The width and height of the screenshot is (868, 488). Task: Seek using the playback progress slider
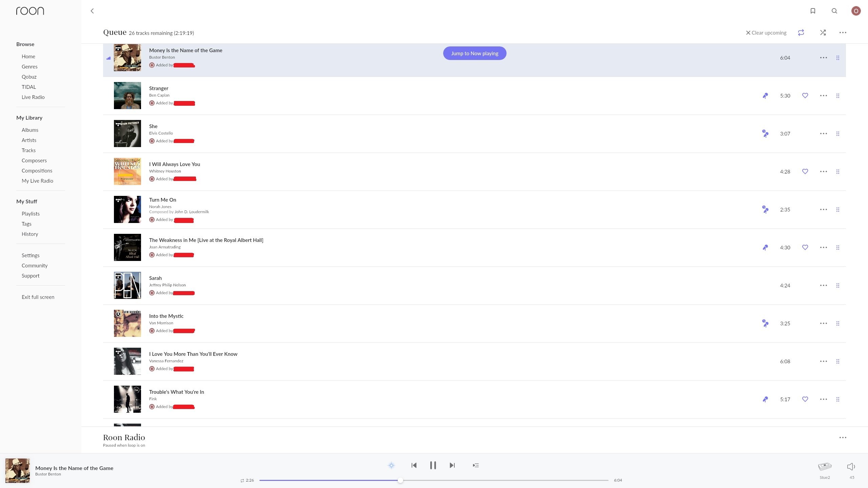[434, 480]
